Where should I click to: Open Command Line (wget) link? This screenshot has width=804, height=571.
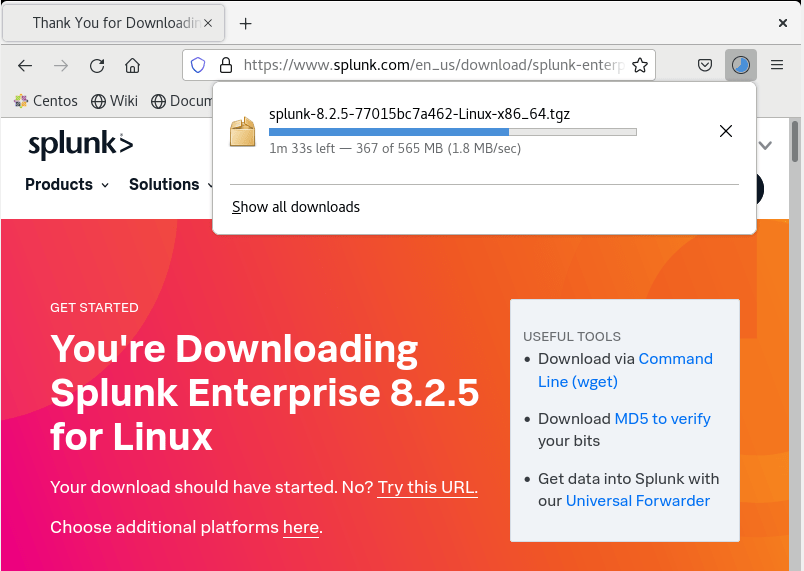tap(625, 370)
